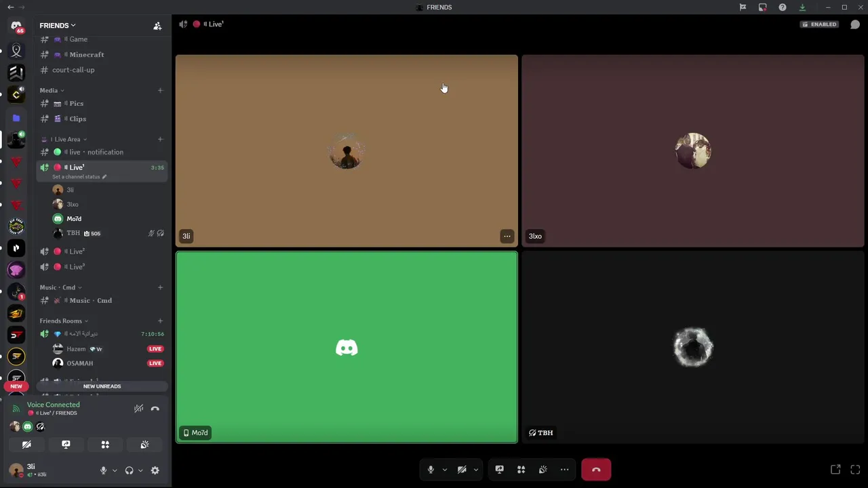
Task: Start an activity from bottom call bar
Action: [521, 469]
